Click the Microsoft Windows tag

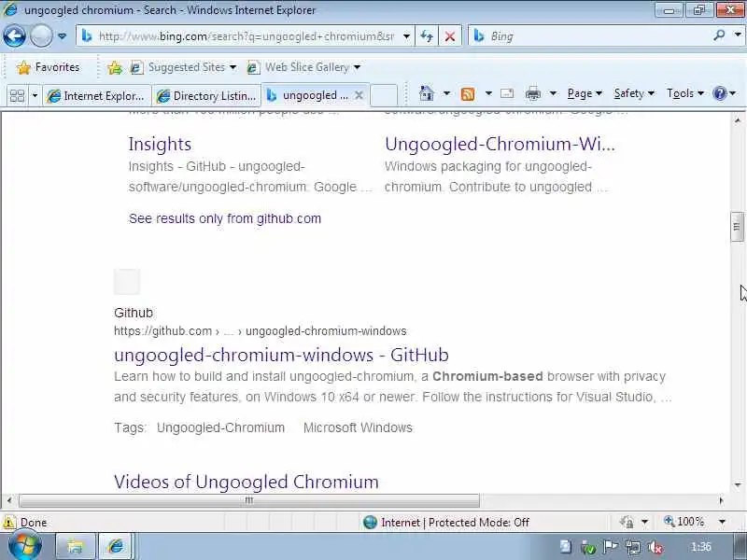coord(358,427)
